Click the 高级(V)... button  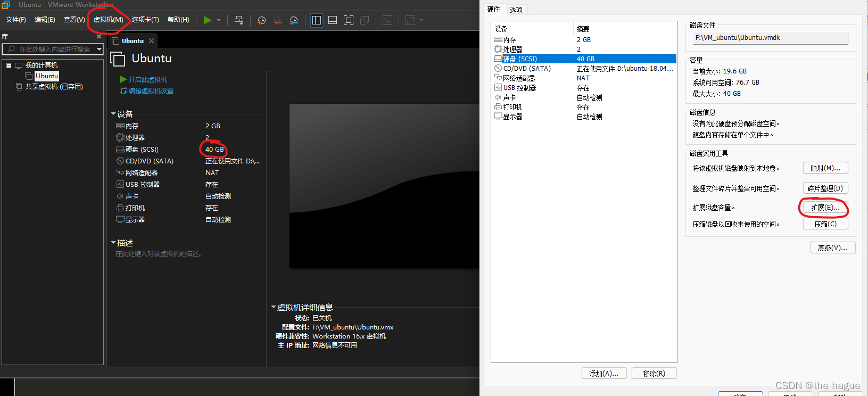click(x=833, y=248)
